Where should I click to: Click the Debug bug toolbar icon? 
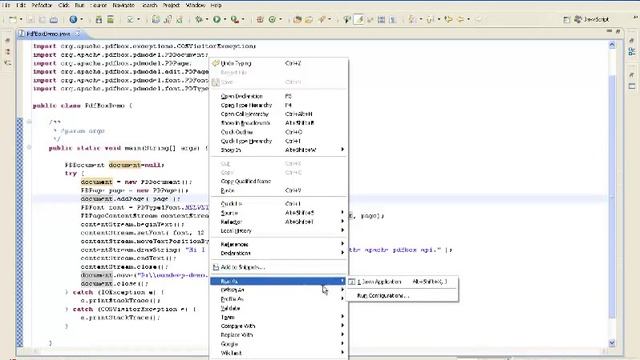coord(199,19)
